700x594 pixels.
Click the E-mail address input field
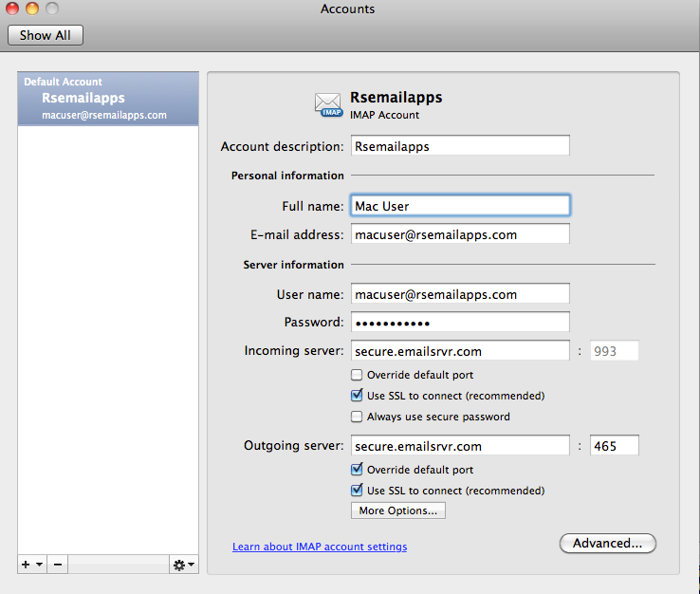click(x=460, y=234)
